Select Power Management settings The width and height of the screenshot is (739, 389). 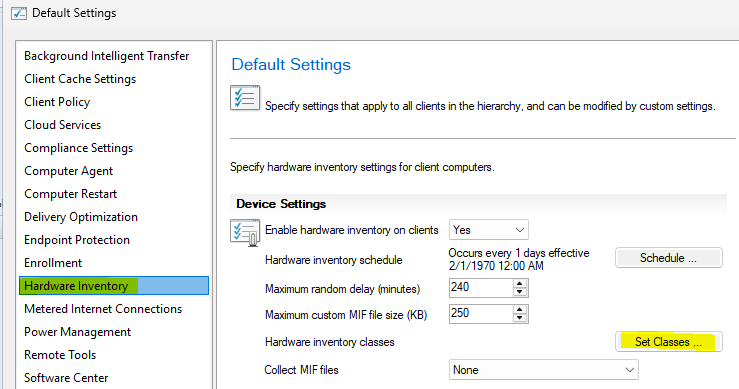(77, 332)
